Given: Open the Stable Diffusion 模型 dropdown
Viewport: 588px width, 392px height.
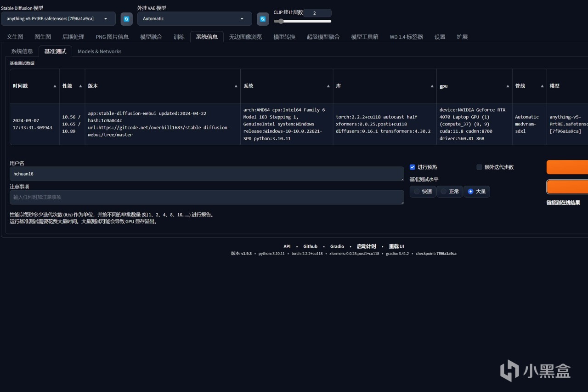Looking at the screenshot, I should [58, 19].
